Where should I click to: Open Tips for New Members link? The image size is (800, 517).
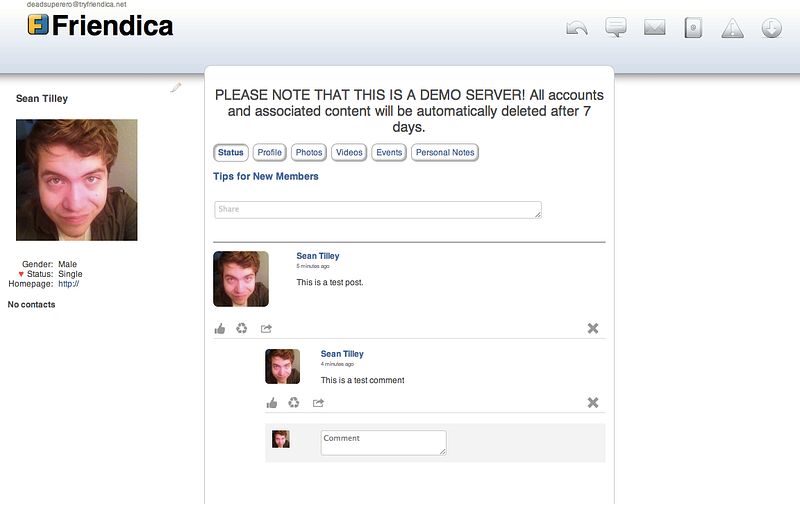pos(266,176)
